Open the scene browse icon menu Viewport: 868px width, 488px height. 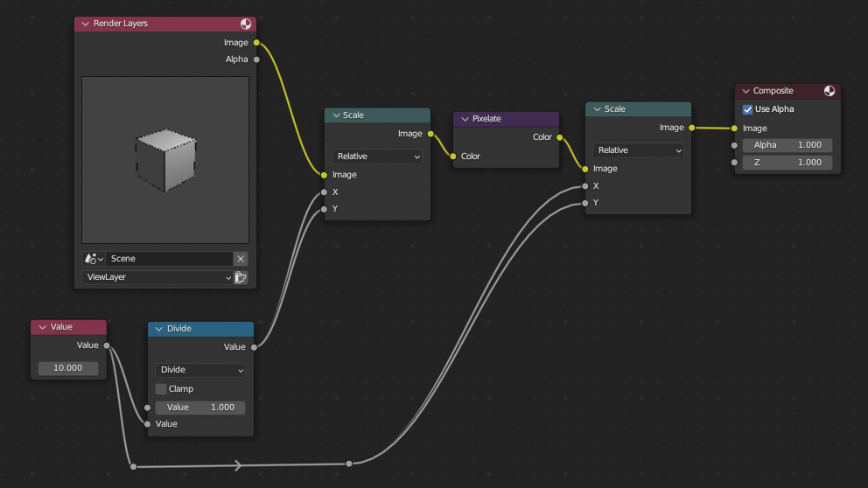93,259
